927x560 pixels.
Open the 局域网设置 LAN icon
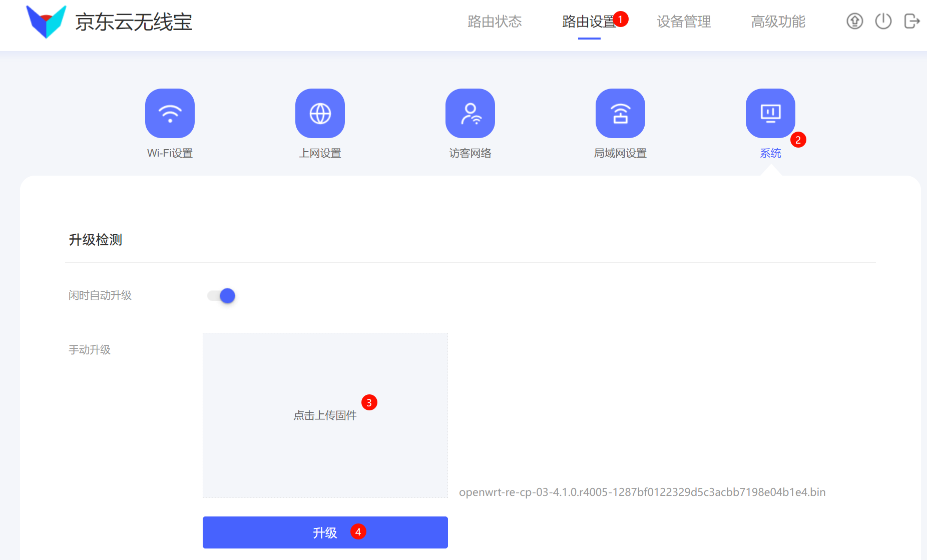[620, 114]
